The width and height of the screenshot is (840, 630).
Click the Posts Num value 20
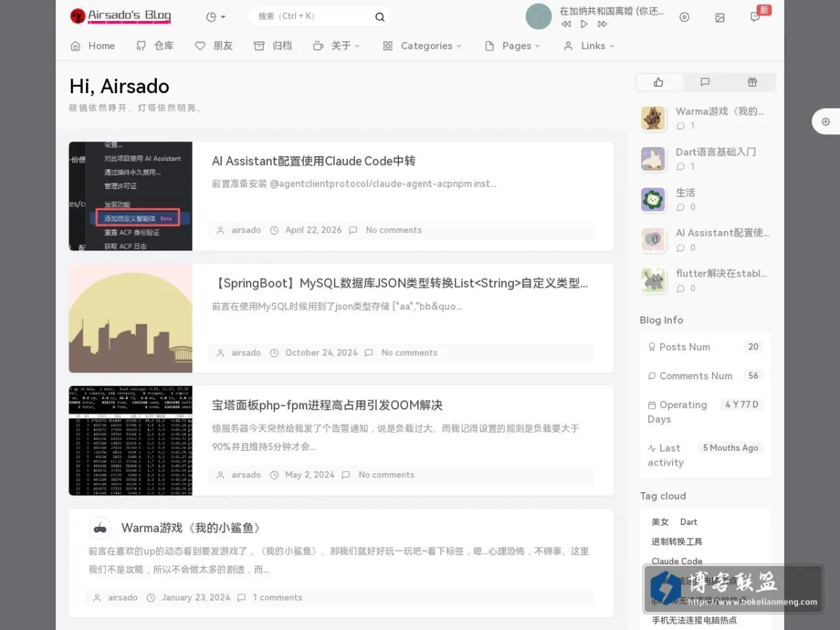point(753,346)
